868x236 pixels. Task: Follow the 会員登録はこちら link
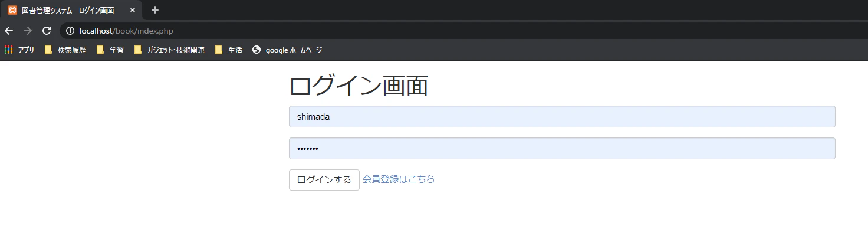(399, 179)
